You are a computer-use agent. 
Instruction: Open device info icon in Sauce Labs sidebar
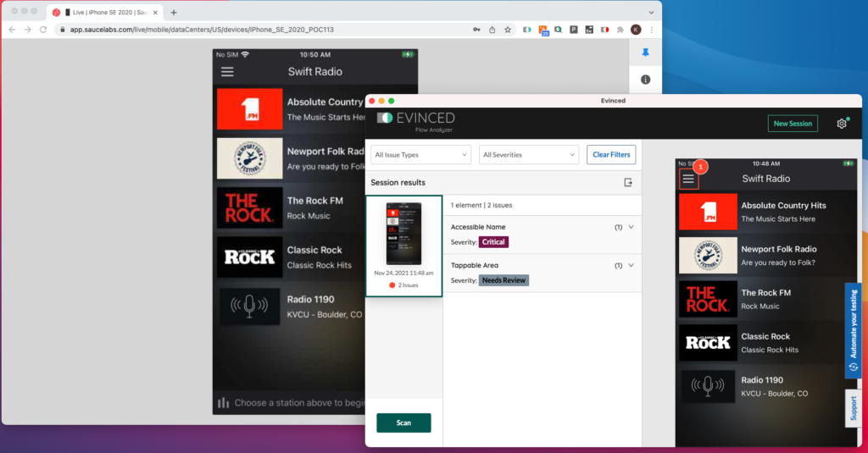click(x=645, y=80)
